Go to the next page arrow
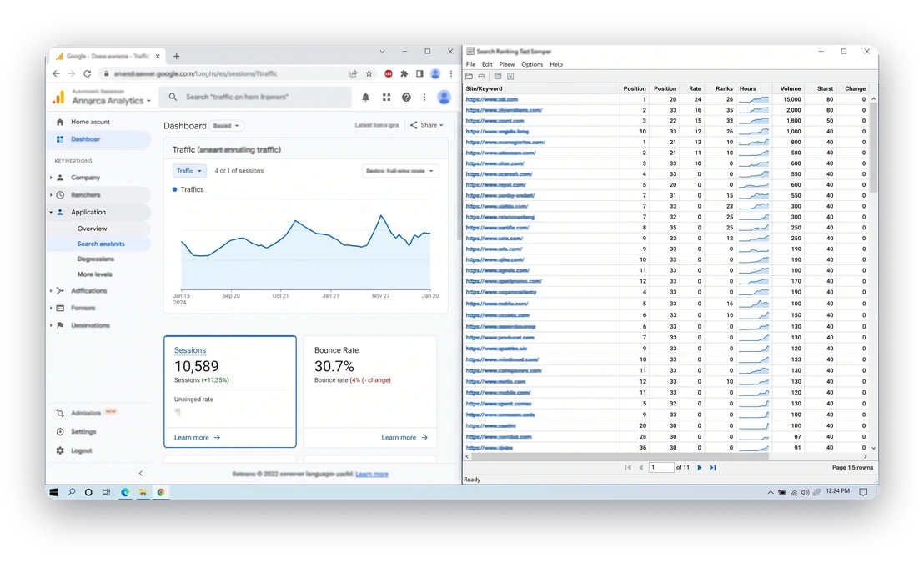Screen dimensions: 924x583 pos(700,467)
